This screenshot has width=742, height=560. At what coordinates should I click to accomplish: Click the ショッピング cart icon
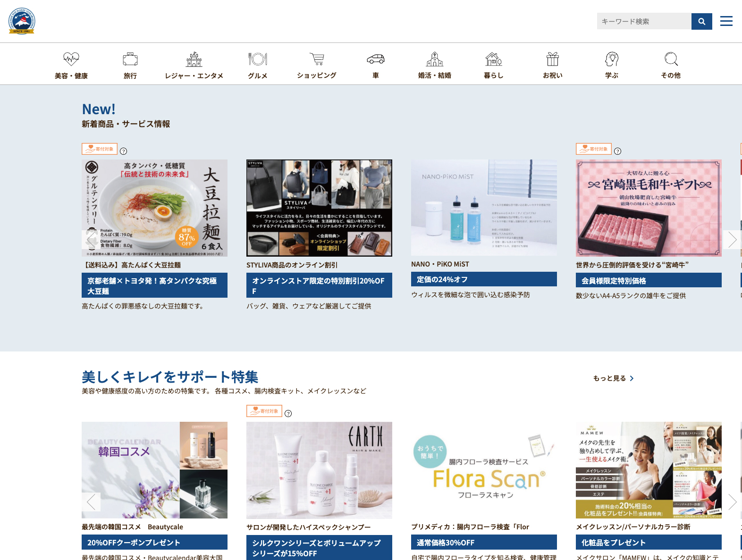[x=317, y=59]
